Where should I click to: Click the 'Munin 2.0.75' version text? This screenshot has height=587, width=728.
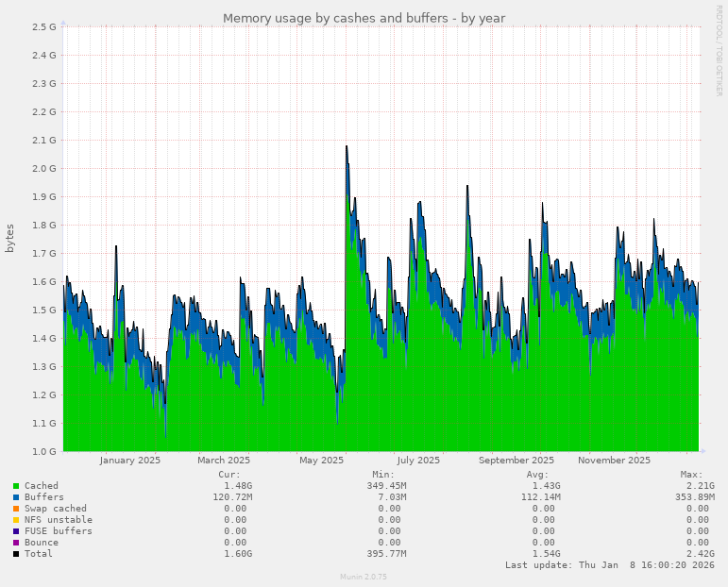coord(364,577)
